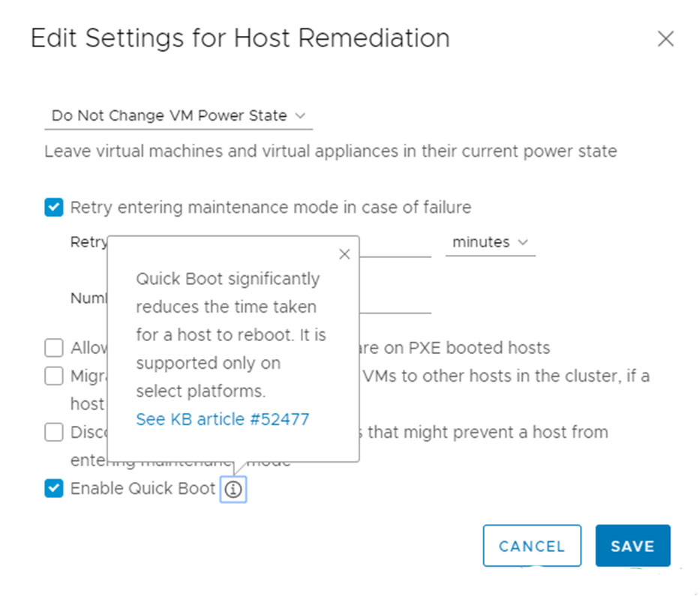The image size is (700, 596).
Task: Click the chevron next to minutes
Action: coord(523,242)
